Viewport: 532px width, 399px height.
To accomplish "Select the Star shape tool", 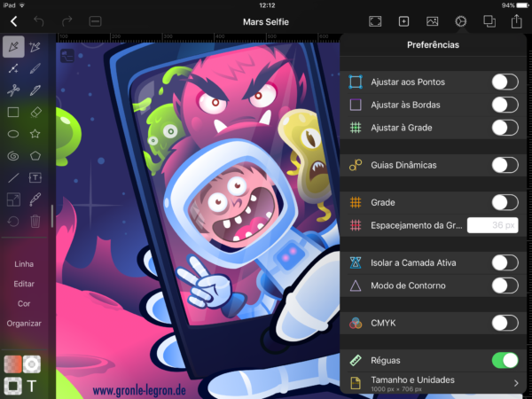I will point(35,134).
